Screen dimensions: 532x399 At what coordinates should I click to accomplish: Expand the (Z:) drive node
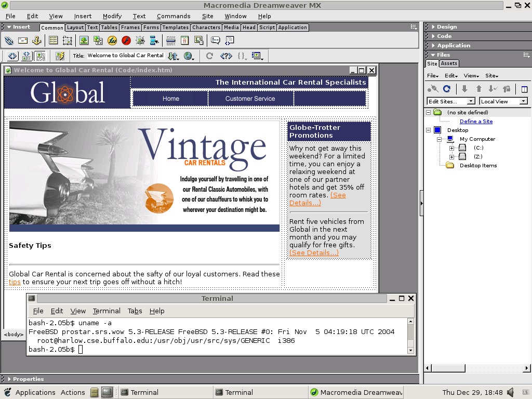(451, 157)
